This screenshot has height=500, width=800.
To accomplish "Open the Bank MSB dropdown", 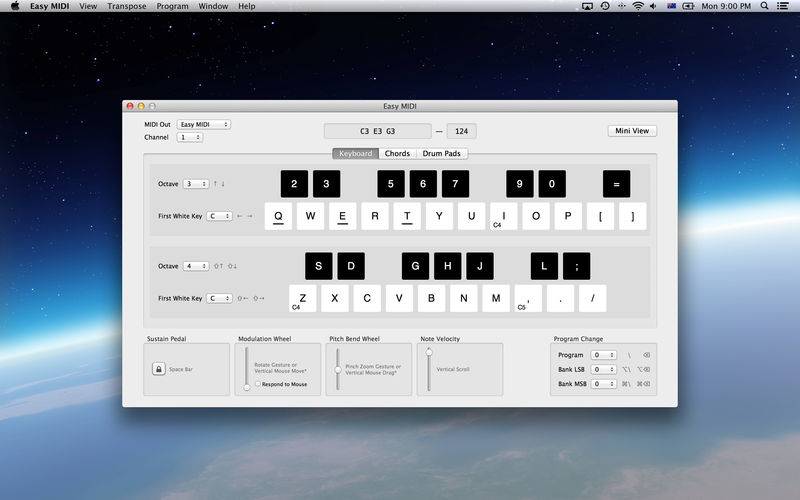I will pyautogui.click(x=604, y=383).
